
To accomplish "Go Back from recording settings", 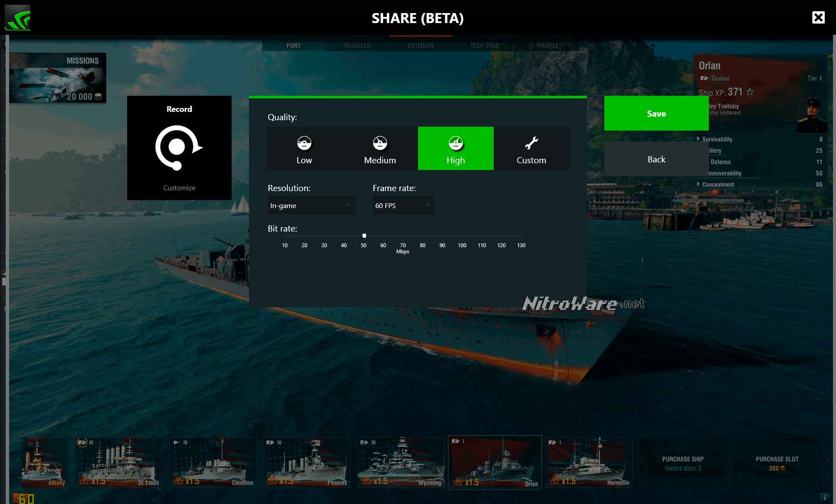I will point(656,159).
